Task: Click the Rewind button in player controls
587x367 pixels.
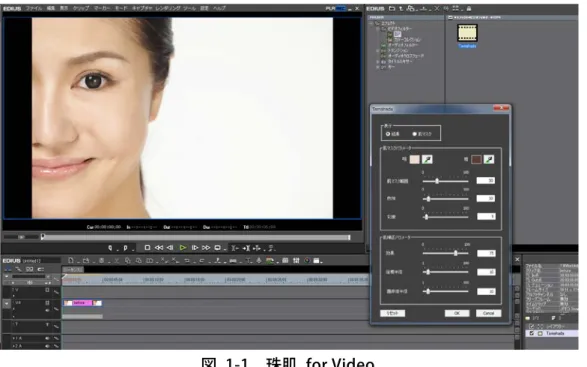Action: pos(159,248)
